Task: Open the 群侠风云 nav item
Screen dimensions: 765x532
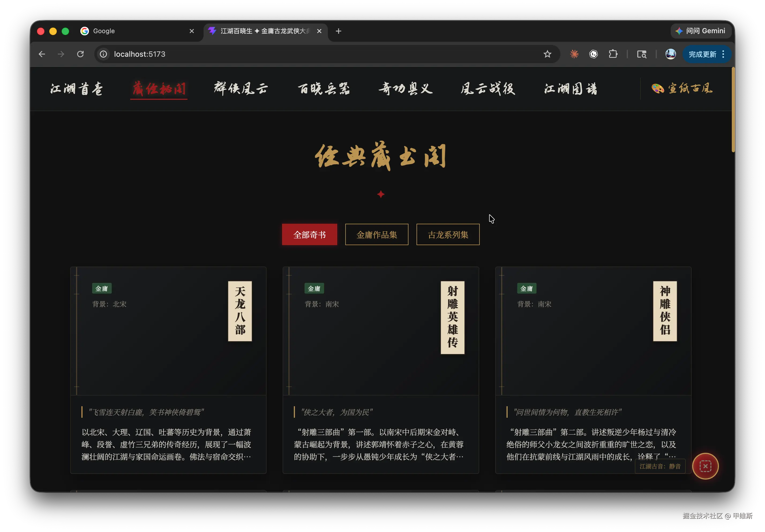Action: point(241,89)
